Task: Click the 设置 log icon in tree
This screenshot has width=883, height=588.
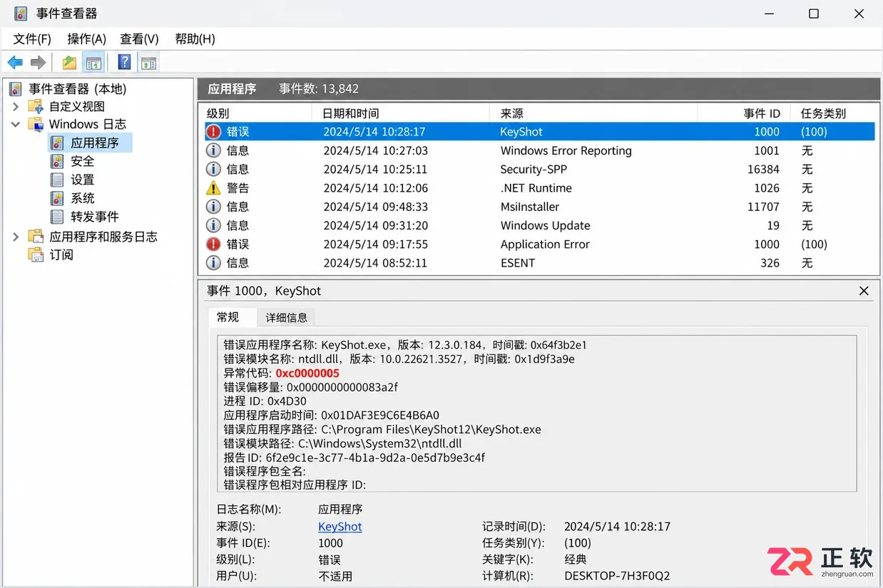Action: point(57,180)
